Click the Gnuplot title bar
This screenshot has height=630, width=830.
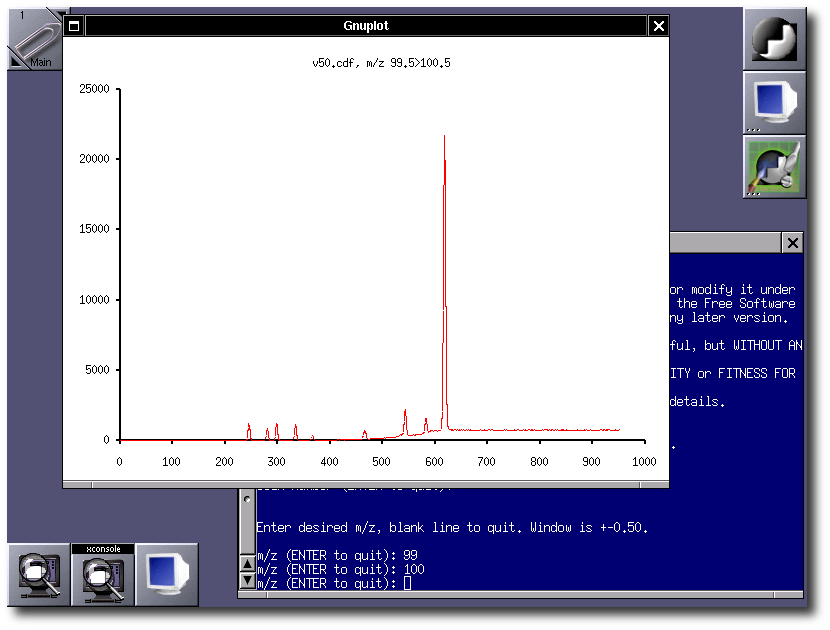[x=366, y=26]
